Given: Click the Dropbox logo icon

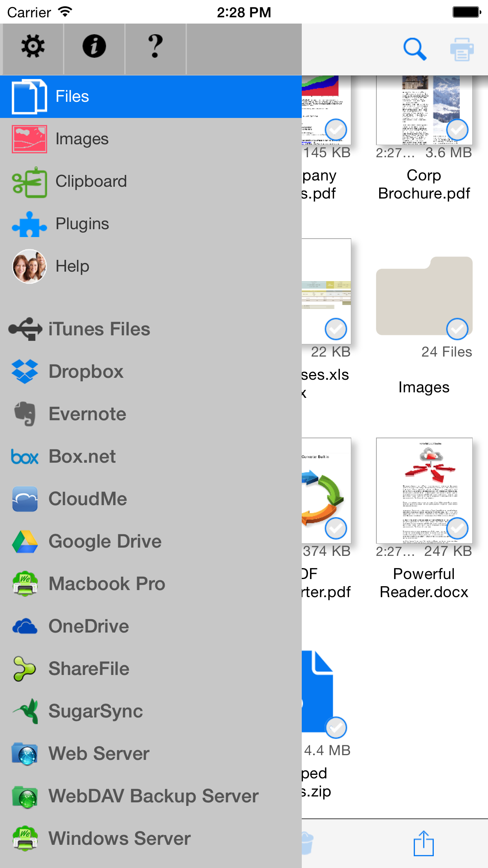Looking at the screenshot, I should 25,371.
